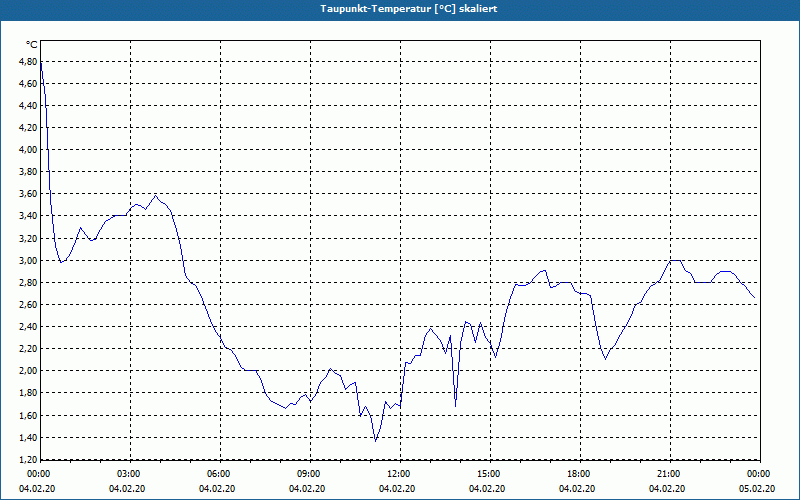Click the 04.02.20 date under 12:00
The image size is (800, 500).
397,488
